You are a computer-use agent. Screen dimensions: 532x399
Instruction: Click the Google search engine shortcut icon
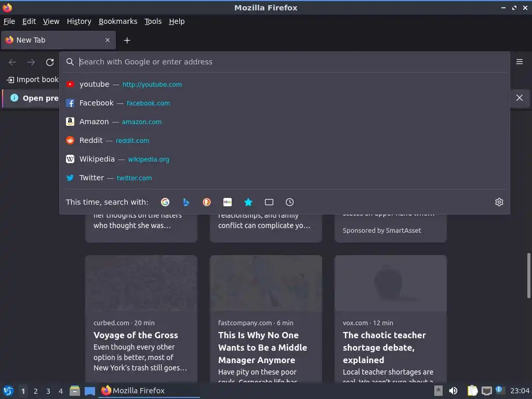[x=165, y=202]
